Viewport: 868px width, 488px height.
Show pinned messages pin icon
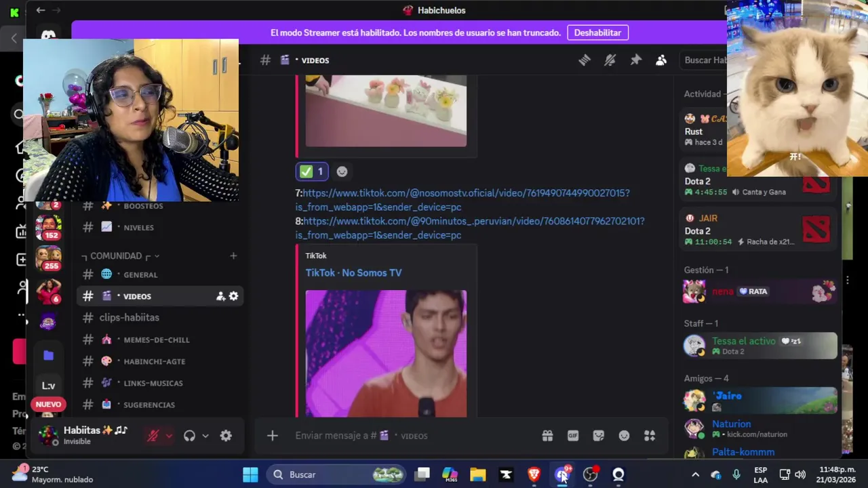[636, 60]
